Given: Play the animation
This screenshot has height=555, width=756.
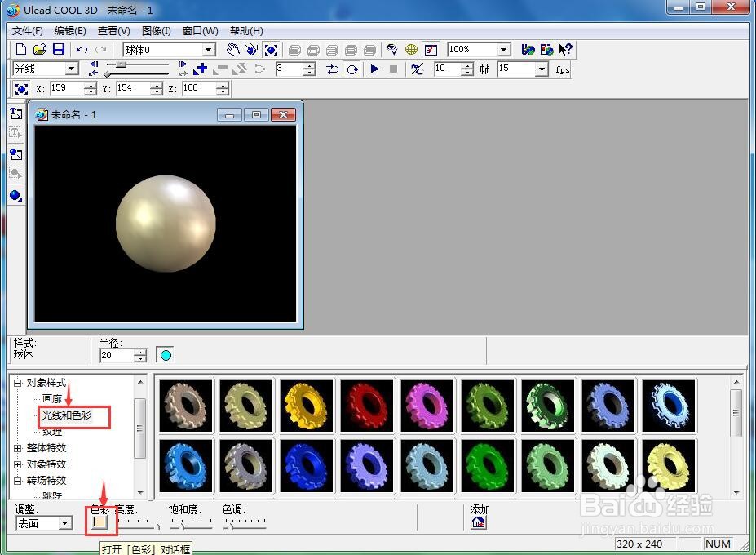Looking at the screenshot, I should click(x=374, y=69).
